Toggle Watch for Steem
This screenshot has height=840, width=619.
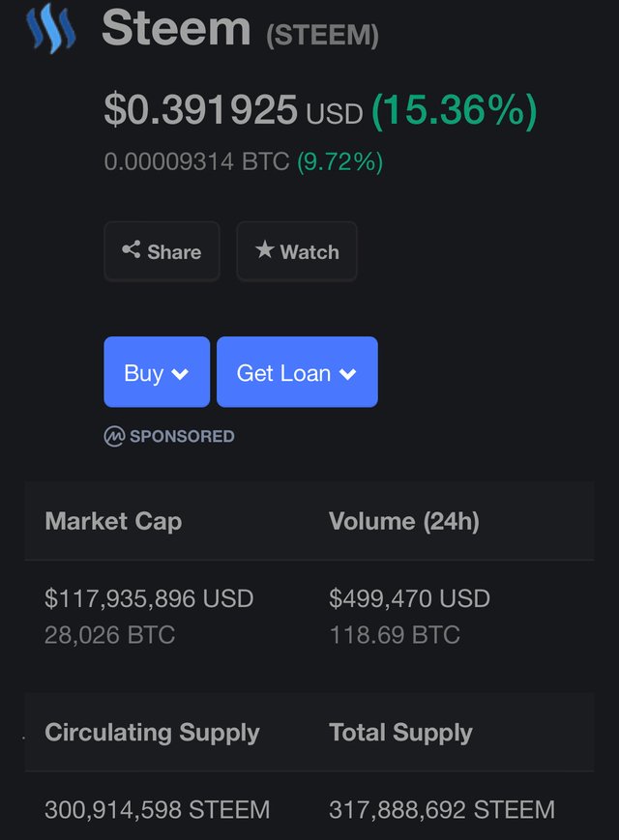click(x=297, y=251)
